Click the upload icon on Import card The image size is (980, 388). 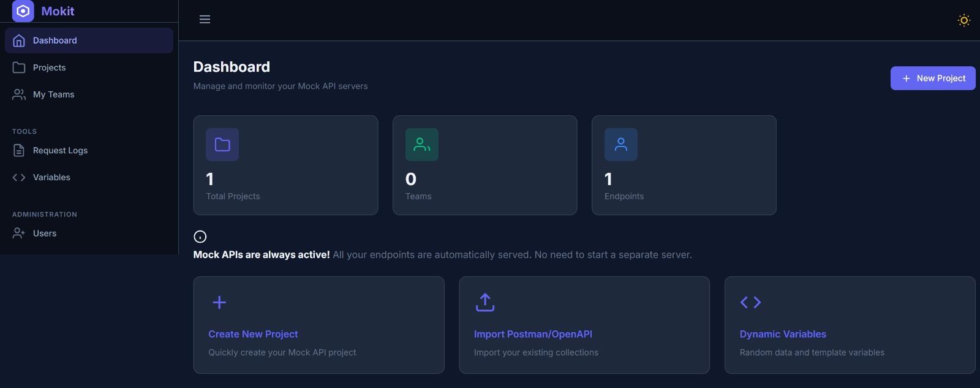485,302
